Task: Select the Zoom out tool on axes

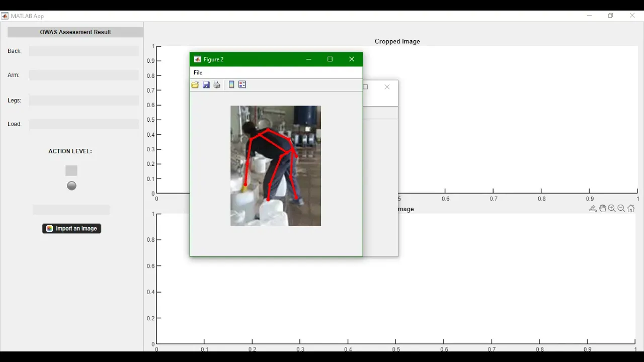Action: click(x=621, y=209)
